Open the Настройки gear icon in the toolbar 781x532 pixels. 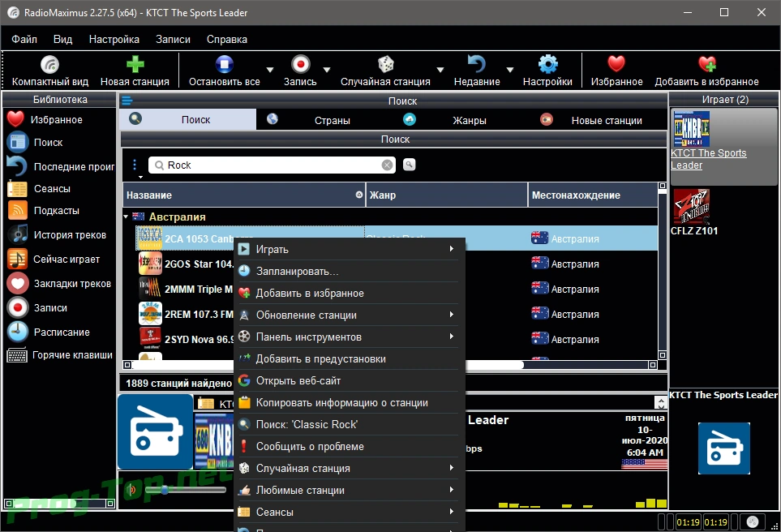click(x=548, y=64)
